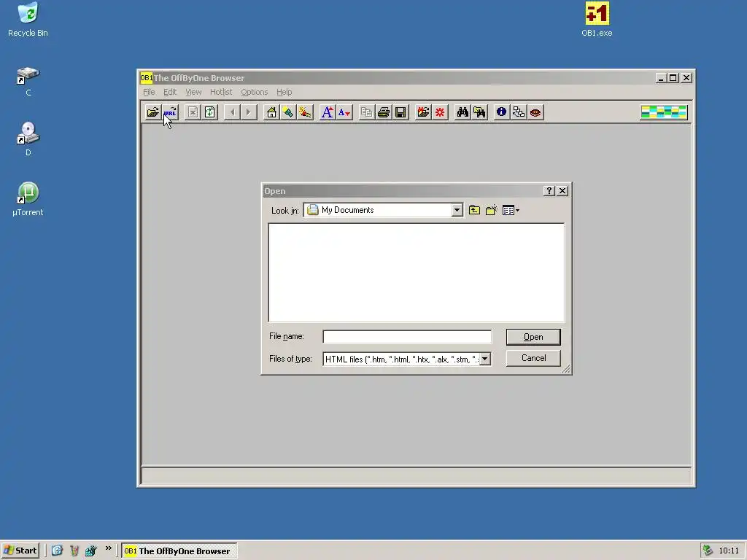The width and height of the screenshot is (747, 560).
Task: Open the Hotlist menu
Action: (221, 92)
